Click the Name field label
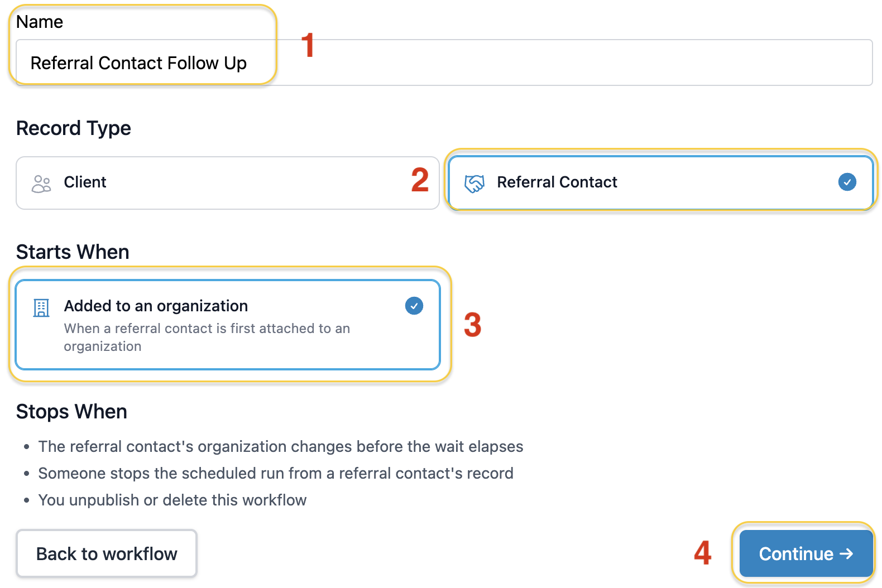This screenshot has width=882, height=588. coord(40,22)
